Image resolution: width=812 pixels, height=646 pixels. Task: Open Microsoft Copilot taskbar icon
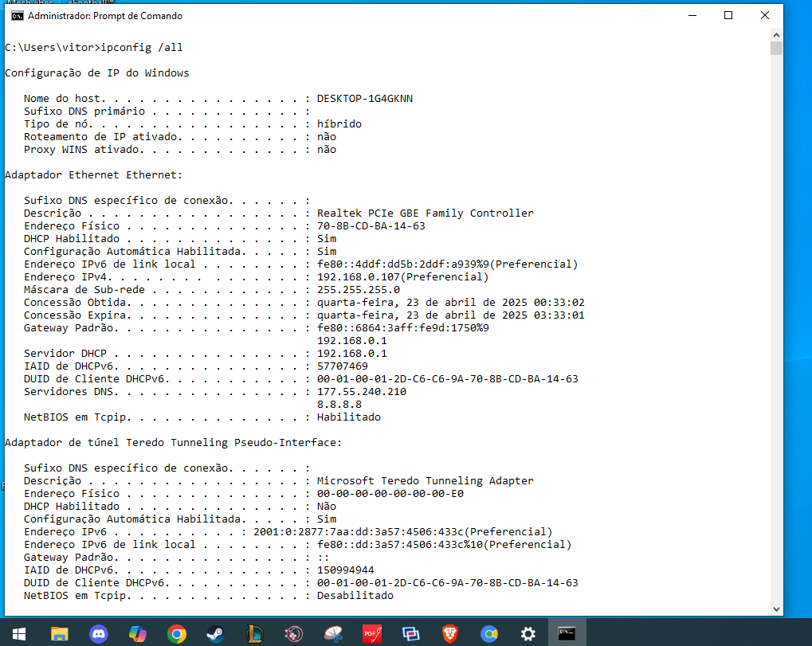(x=138, y=633)
